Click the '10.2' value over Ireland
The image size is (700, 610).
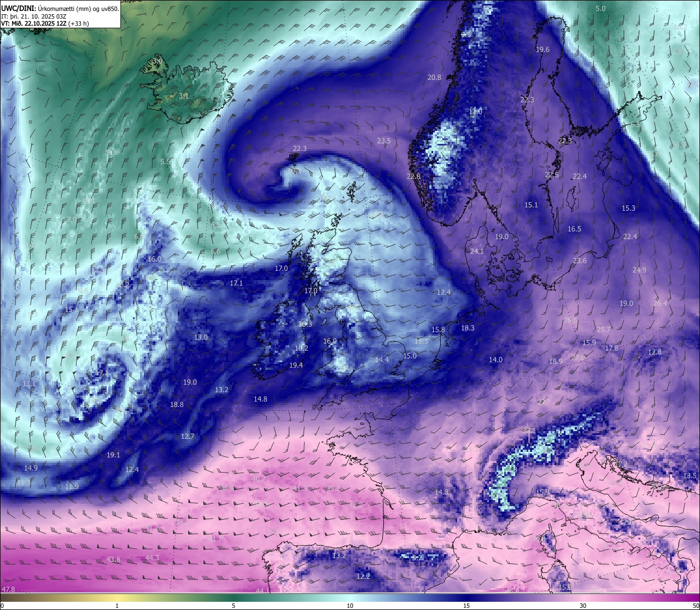coord(301,348)
